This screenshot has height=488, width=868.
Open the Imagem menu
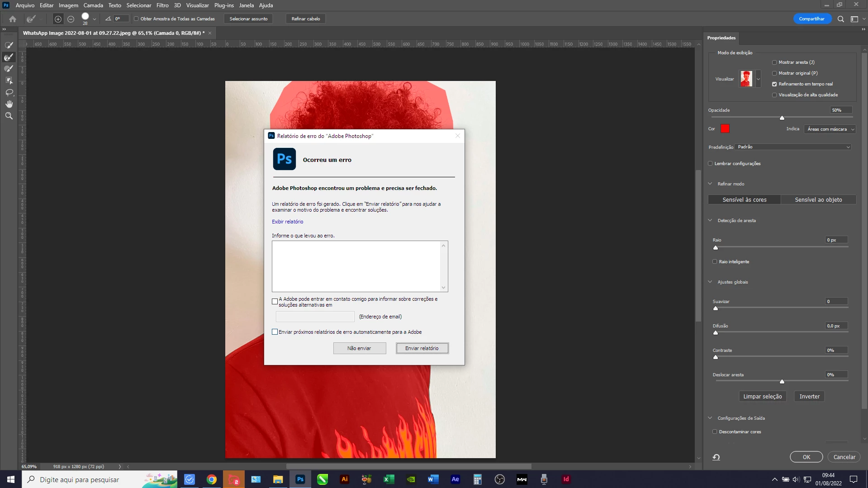[68, 5]
